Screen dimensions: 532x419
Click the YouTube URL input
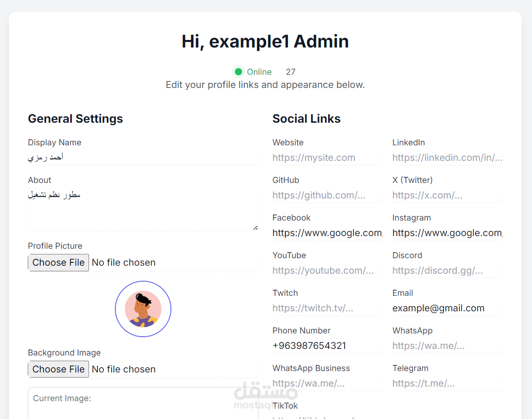coord(327,270)
